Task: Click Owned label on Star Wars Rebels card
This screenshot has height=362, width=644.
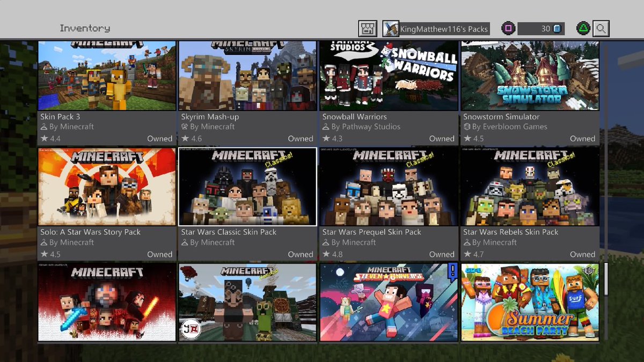Action: pyautogui.click(x=583, y=254)
